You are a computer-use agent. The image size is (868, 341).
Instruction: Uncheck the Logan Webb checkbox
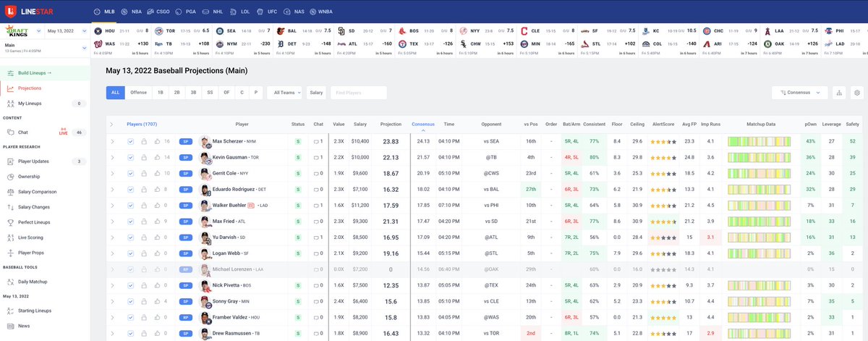(x=131, y=254)
